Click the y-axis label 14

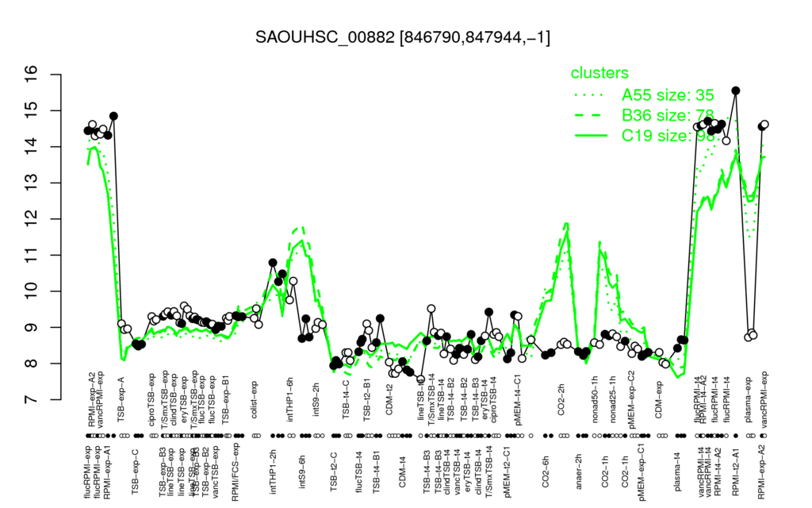click(32, 147)
